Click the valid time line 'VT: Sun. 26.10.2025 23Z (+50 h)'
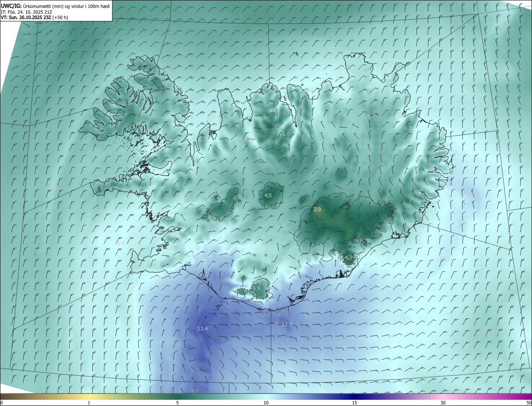Viewport: 532px width, 406px height. click(34, 17)
